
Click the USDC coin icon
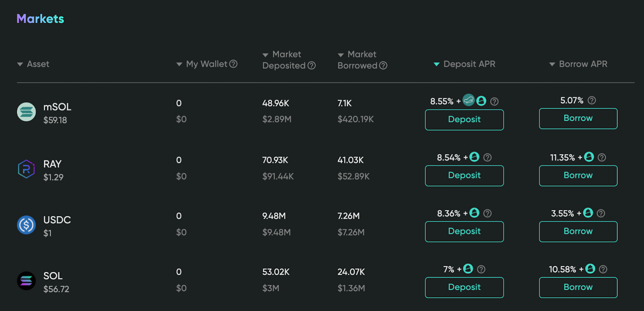(x=26, y=225)
